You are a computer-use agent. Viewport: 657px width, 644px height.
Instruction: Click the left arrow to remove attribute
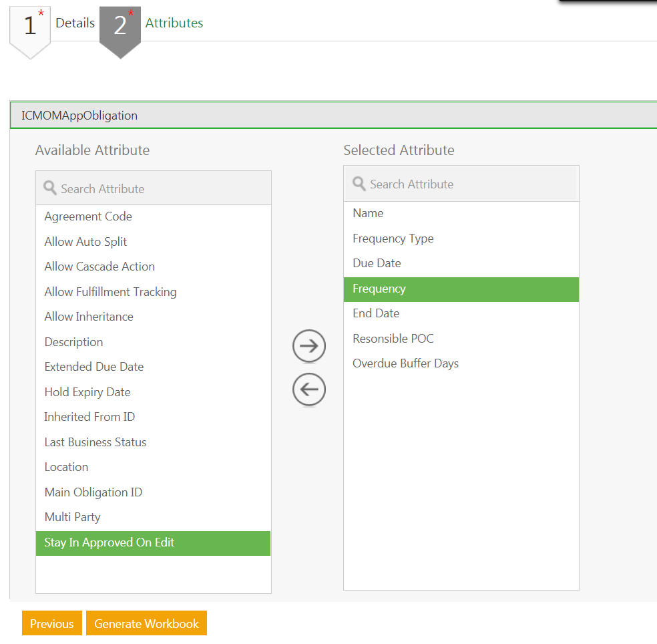(x=309, y=389)
